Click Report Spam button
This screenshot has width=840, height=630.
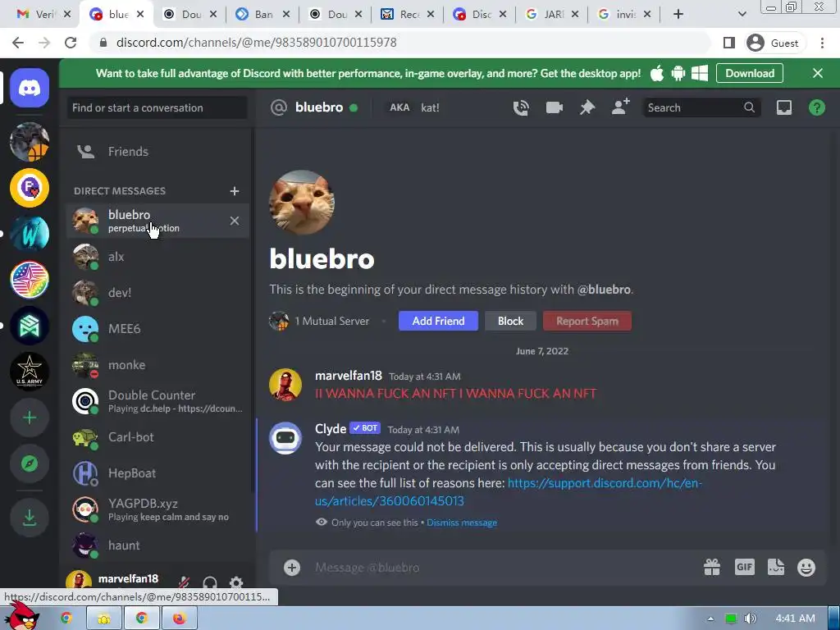click(587, 321)
